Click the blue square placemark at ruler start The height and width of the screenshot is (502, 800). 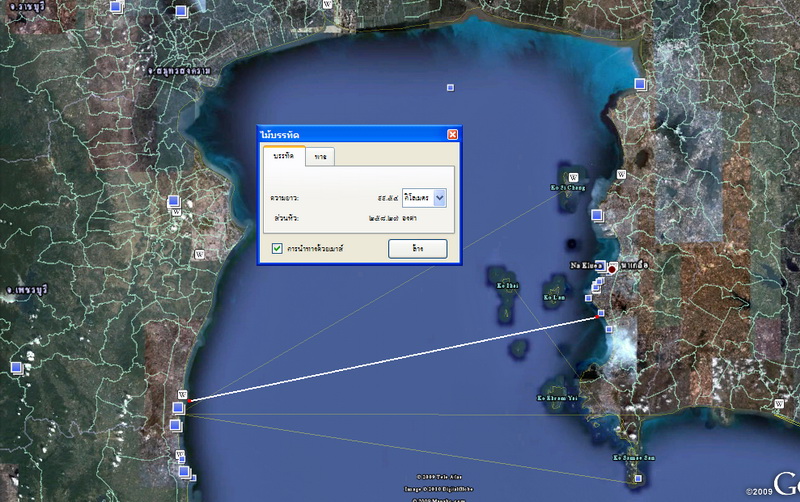(x=178, y=408)
